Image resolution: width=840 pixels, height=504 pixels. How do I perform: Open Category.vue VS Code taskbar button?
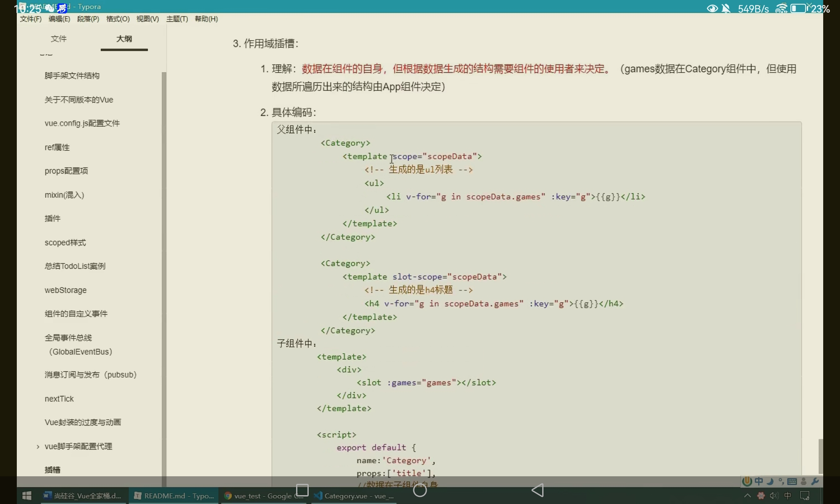tap(355, 496)
